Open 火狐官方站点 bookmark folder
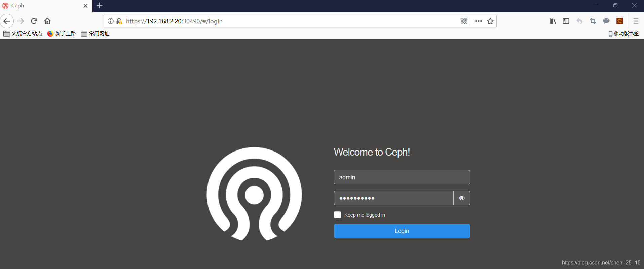Viewport: 644px width, 269px height. click(x=23, y=34)
